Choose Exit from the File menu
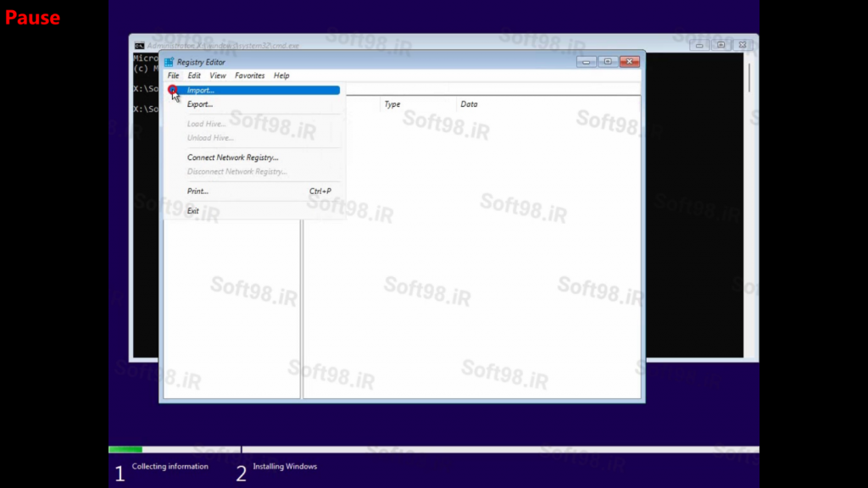This screenshot has height=488, width=868. click(x=253, y=211)
